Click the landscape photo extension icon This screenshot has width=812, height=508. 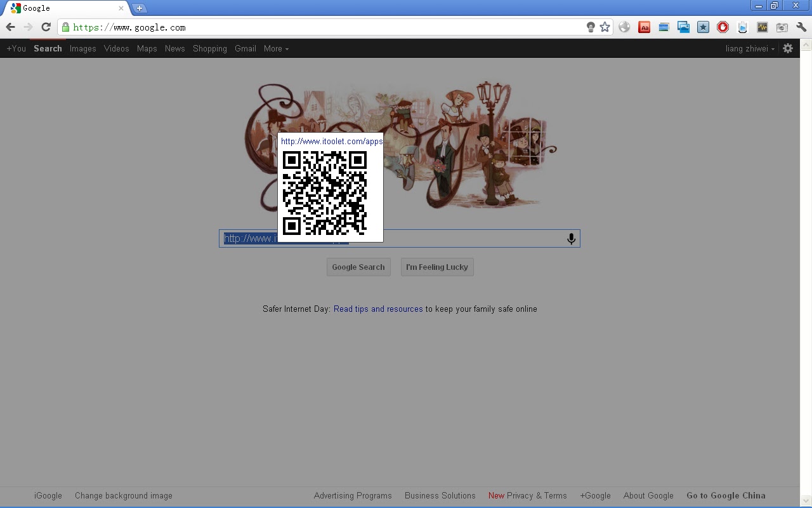pos(664,27)
